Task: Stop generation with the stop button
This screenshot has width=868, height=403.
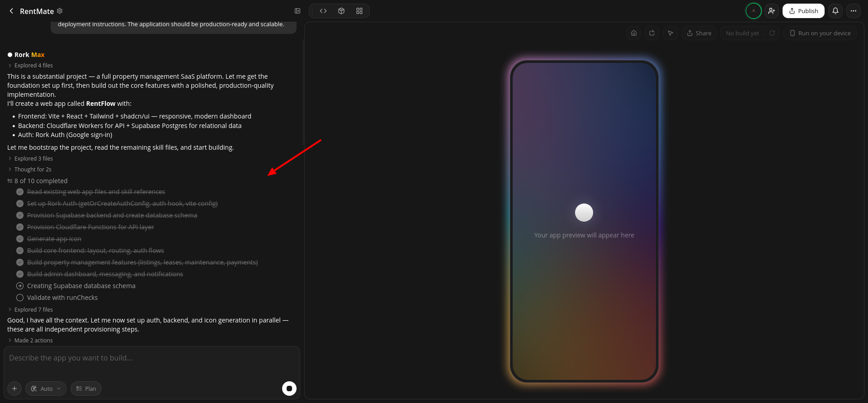Action: click(289, 389)
